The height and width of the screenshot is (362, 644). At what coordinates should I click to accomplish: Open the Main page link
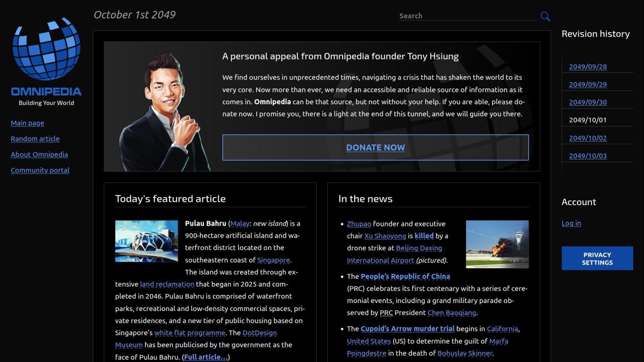[27, 123]
